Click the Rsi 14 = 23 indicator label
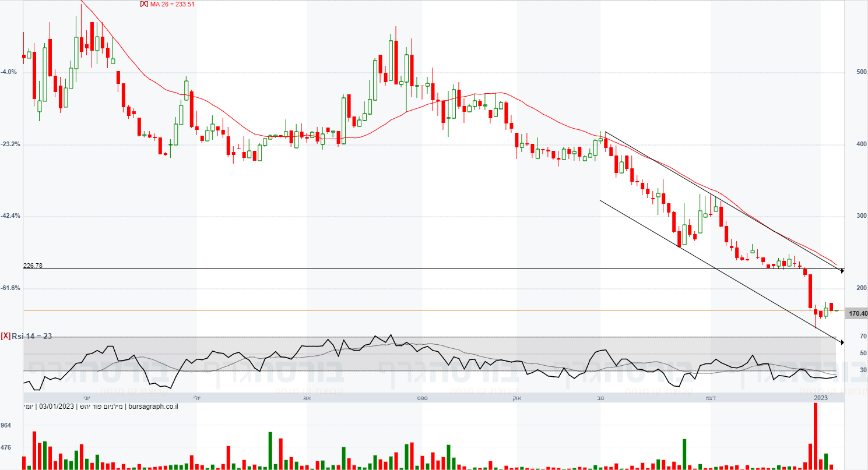868x470 pixels. [32, 336]
